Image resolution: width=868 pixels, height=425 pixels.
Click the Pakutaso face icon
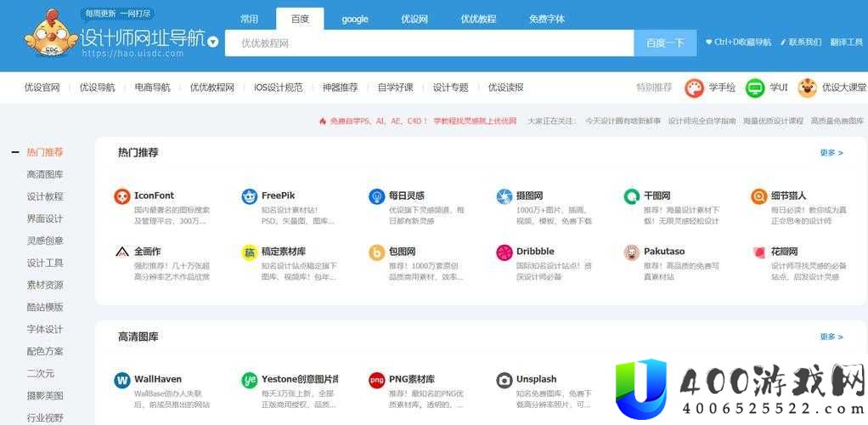[632, 252]
